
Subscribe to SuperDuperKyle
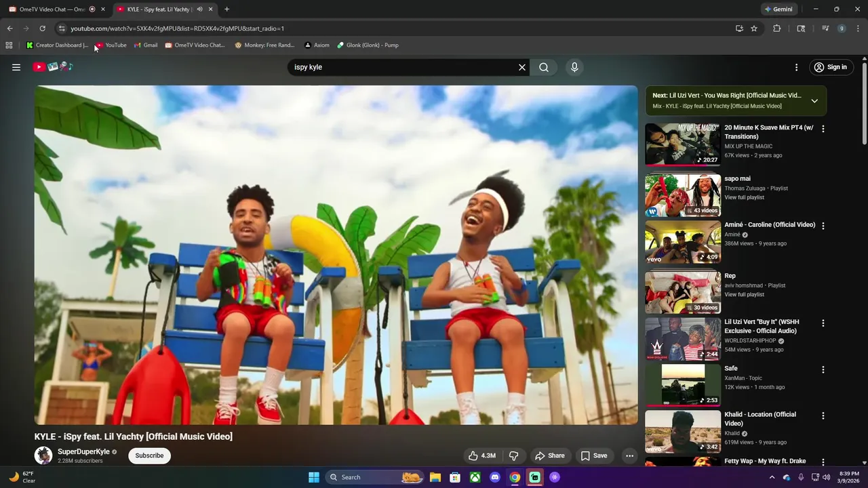[x=149, y=455]
